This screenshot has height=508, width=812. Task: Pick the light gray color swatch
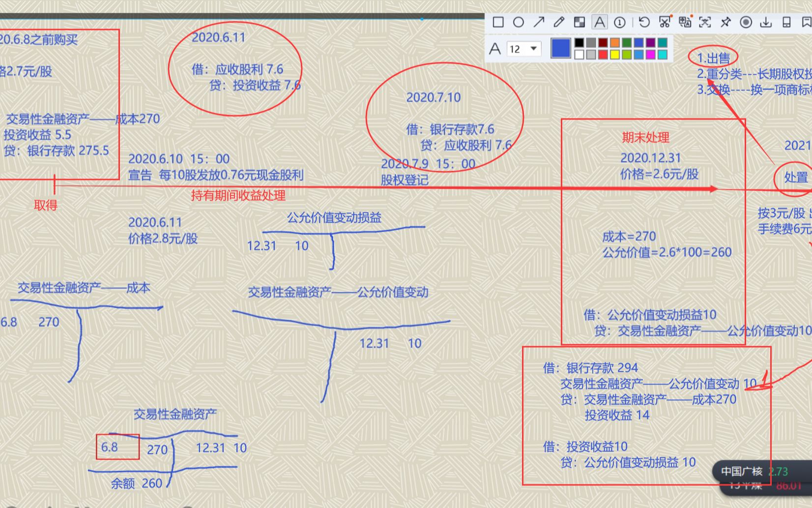[x=591, y=55]
